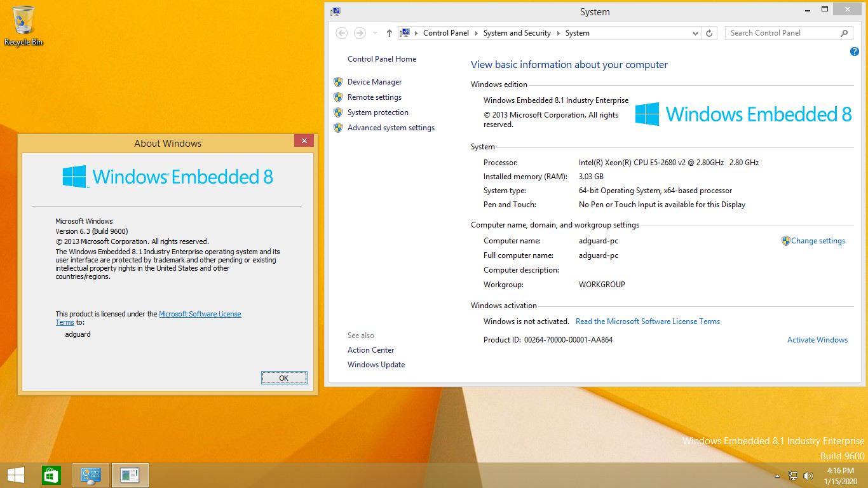
Task: Click the Windows Embedded 8 logo in System window
Action: point(743,114)
